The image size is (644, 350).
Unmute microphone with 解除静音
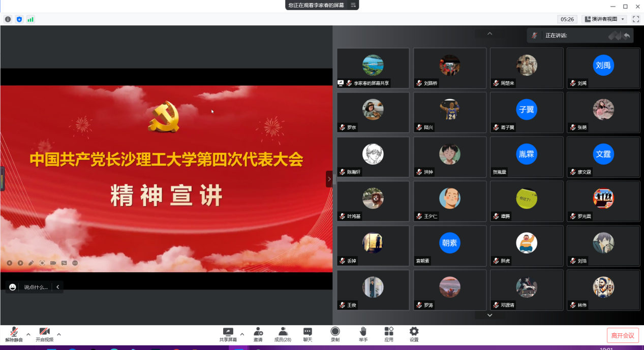click(x=14, y=334)
